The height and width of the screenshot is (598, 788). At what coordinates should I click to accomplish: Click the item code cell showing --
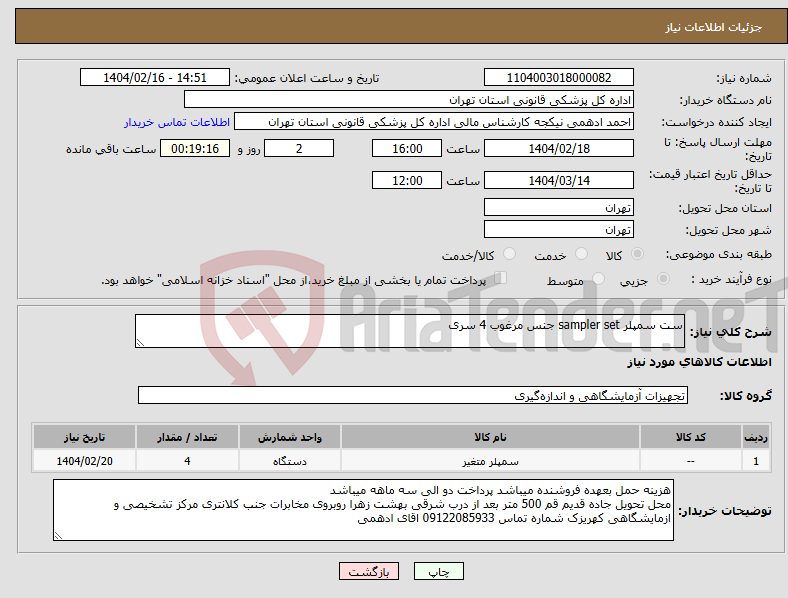pos(691,460)
